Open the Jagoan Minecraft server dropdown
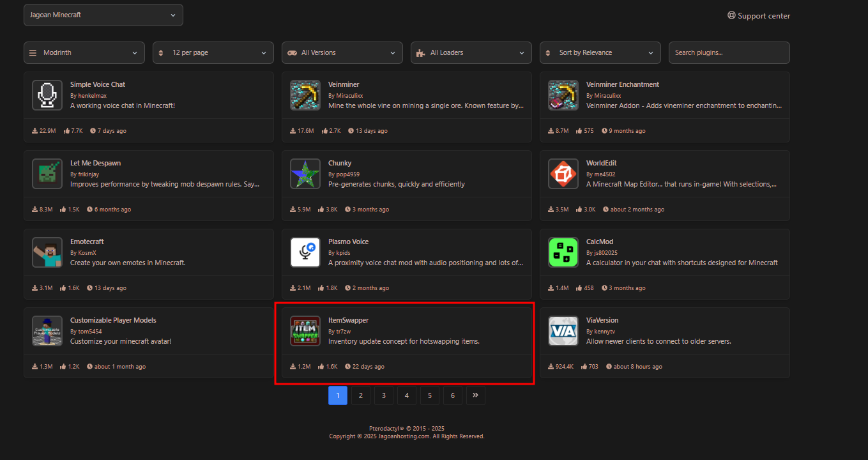868x460 pixels. (x=103, y=15)
